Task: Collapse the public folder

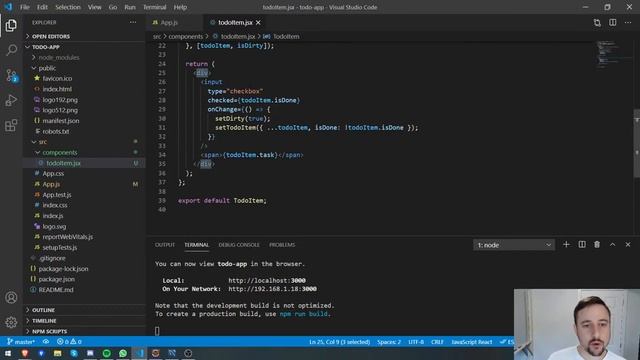Action: pos(47,68)
